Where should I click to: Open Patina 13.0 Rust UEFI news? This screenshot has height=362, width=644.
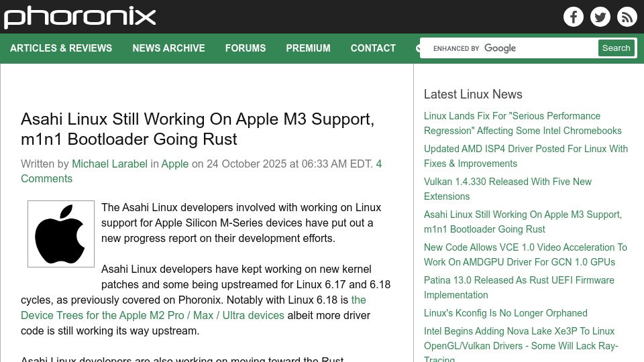point(519,288)
